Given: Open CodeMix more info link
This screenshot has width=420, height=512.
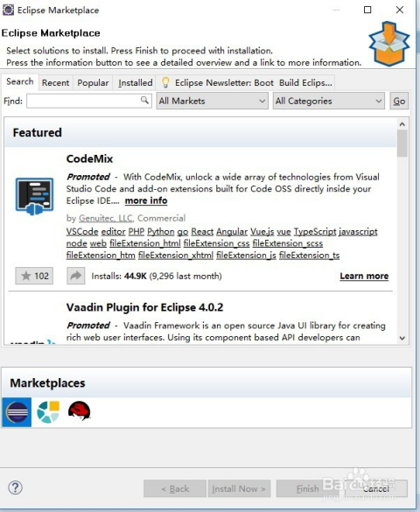Looking at the screenshot, I should [146, 200].
